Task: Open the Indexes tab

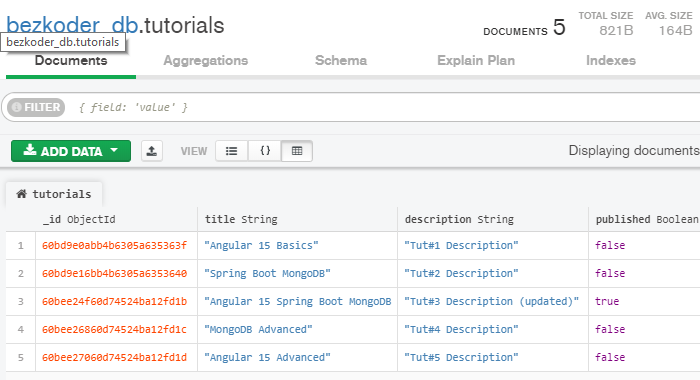Action: [611, 60]
